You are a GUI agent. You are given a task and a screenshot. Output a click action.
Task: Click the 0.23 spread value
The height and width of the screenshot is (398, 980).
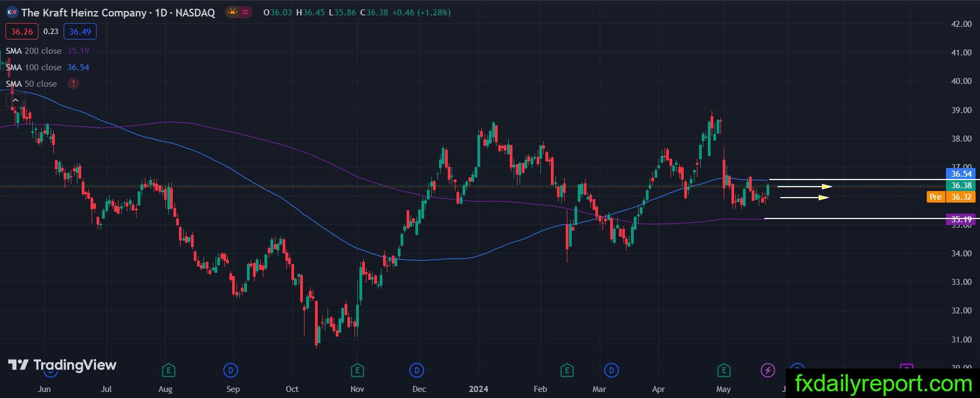click(51, 31)
